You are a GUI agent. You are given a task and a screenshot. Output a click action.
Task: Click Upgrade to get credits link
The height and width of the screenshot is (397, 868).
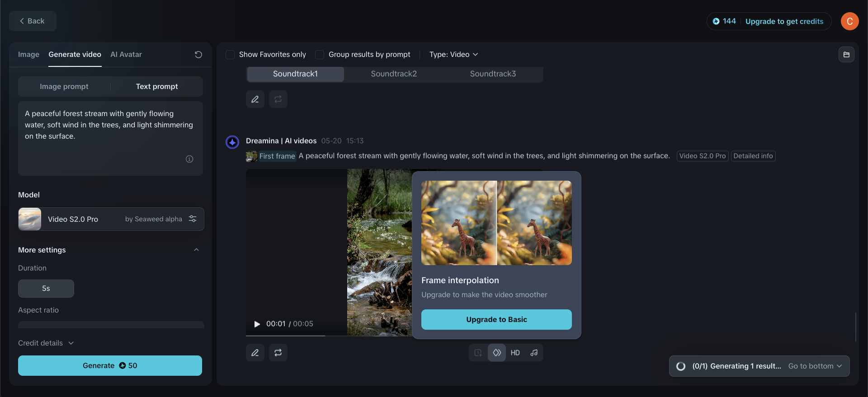click(x=784, y=21)
